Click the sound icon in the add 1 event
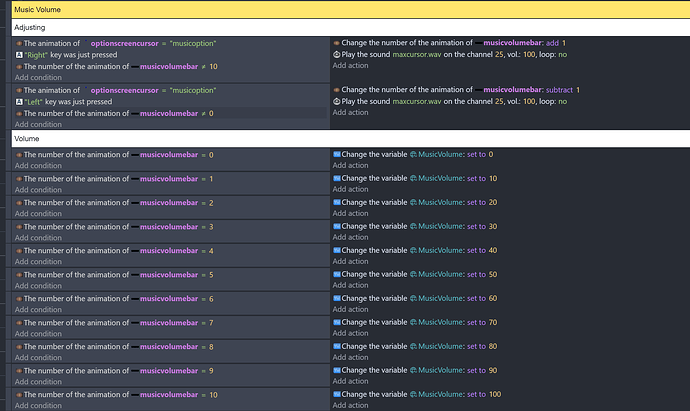 tap(337, 55)
